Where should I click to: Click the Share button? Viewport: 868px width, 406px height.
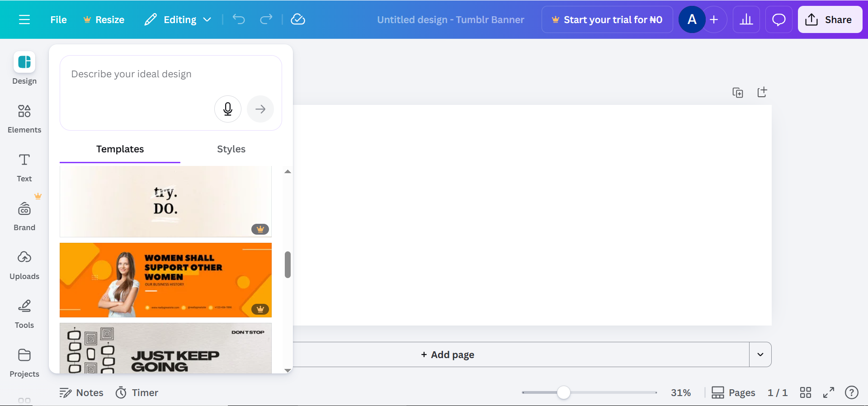[830, 19]
